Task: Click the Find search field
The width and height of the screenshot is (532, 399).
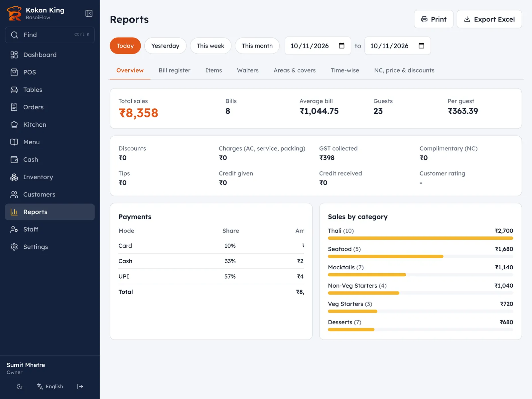Action: (x=50, y=35)
